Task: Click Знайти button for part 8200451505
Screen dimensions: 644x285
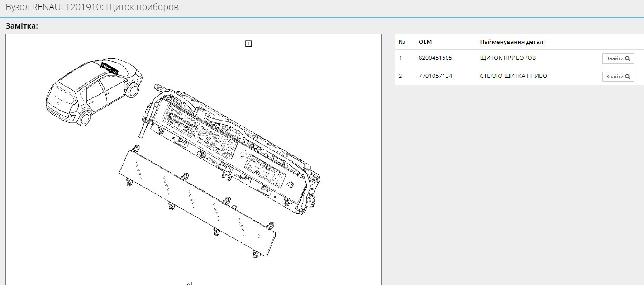Action: 618,58
